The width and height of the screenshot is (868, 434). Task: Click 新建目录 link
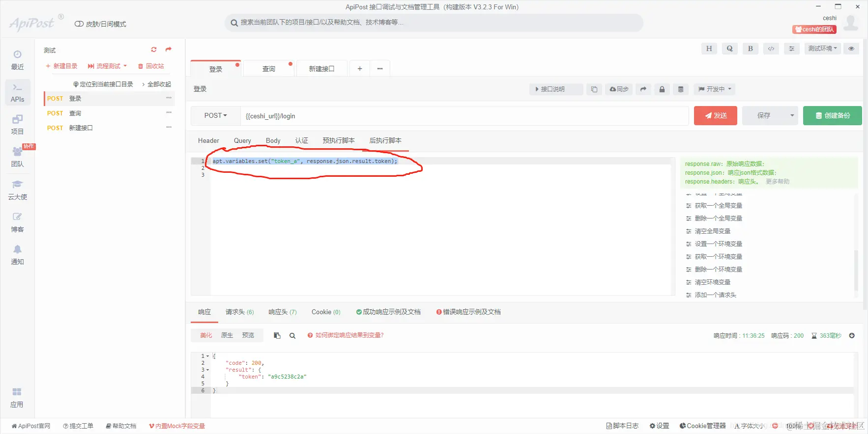61,66
